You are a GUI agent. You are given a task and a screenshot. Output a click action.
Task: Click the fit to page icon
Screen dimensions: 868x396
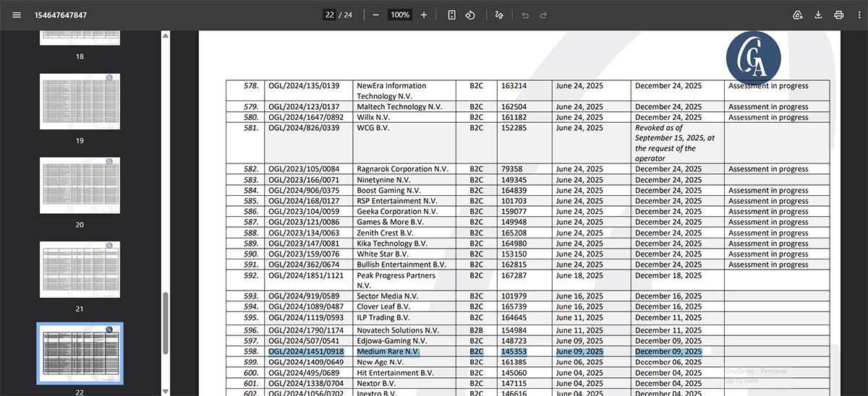(x=452, y=15)
